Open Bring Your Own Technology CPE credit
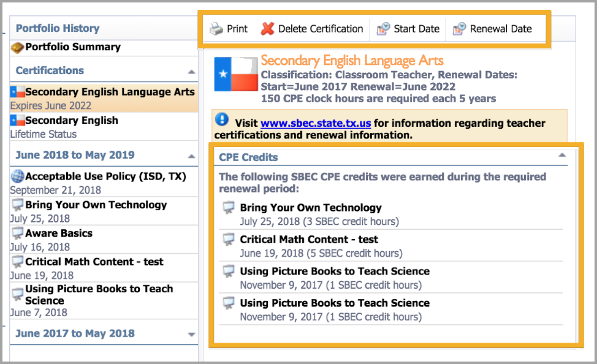This screenshot has height=364, width=597. pyautogui.click(x=311, y=208)
